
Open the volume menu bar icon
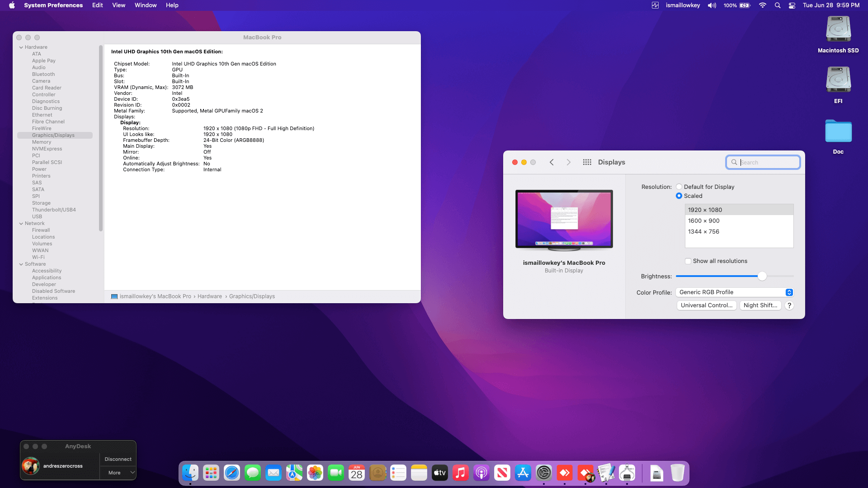tap(712, 5)
